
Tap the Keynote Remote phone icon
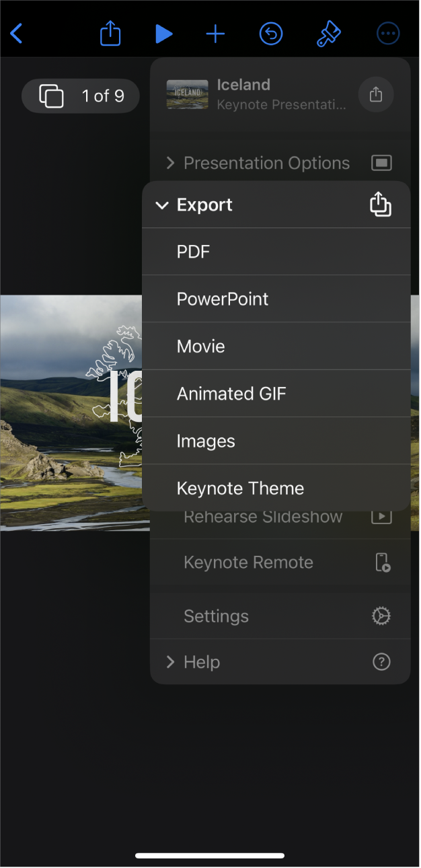coord(382,563)
